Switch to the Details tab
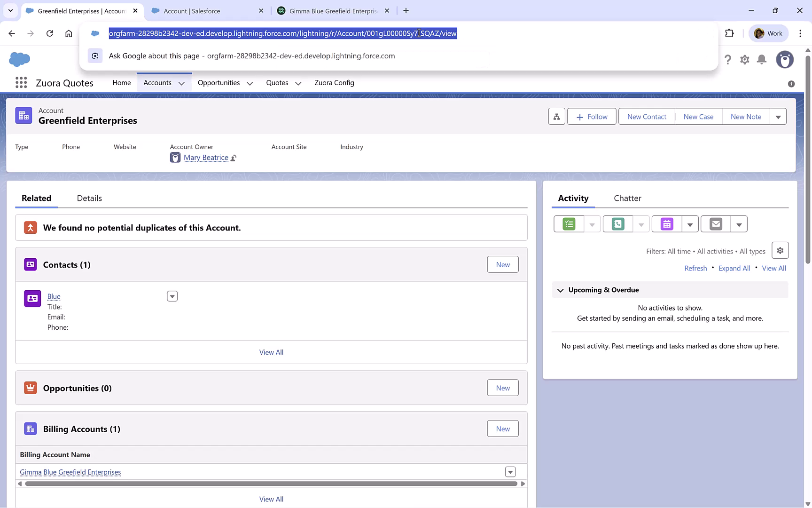This screenshot has width=812, height=508. coord(89,198)
